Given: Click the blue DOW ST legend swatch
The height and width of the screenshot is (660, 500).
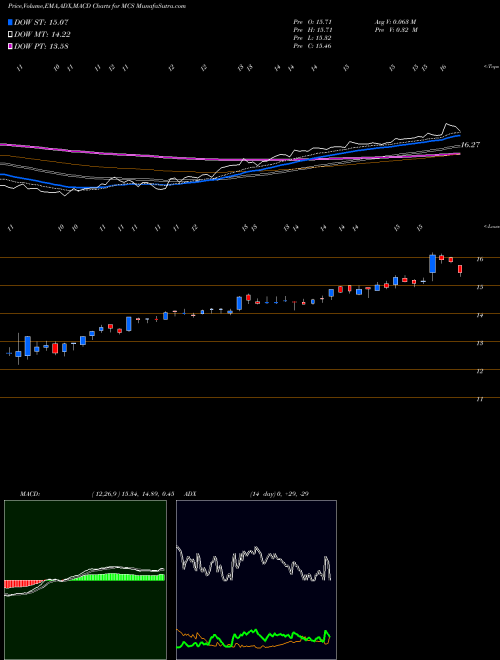Looking at the screenshot, I should coord(10,22).
